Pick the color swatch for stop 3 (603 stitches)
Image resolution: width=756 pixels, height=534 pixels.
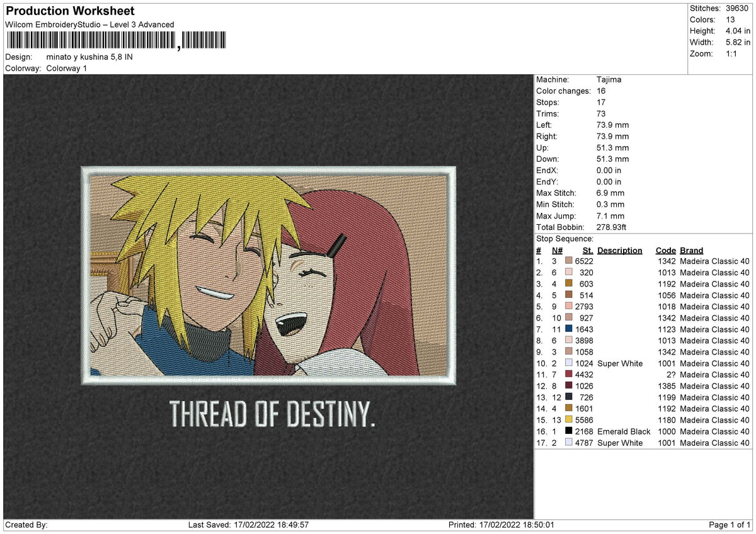[569, 283]
